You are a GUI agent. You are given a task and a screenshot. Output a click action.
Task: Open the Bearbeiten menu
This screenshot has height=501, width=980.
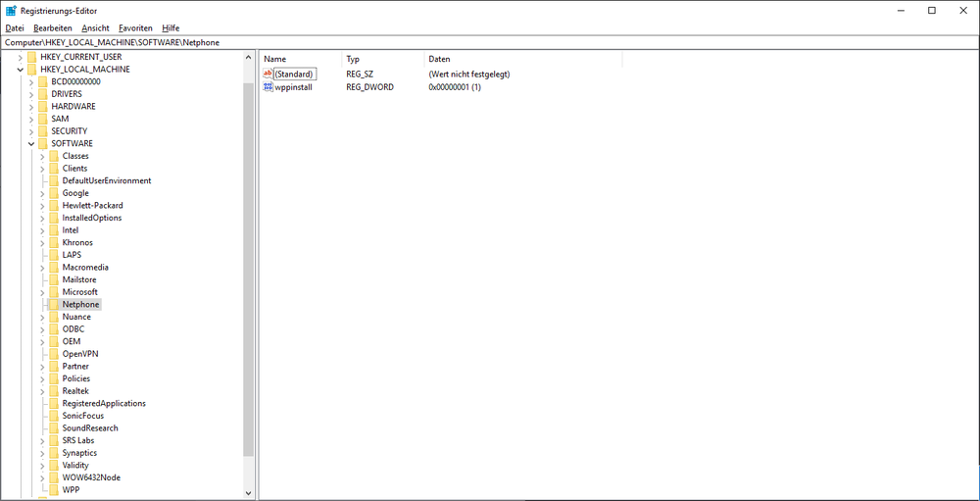coord(53,28)
